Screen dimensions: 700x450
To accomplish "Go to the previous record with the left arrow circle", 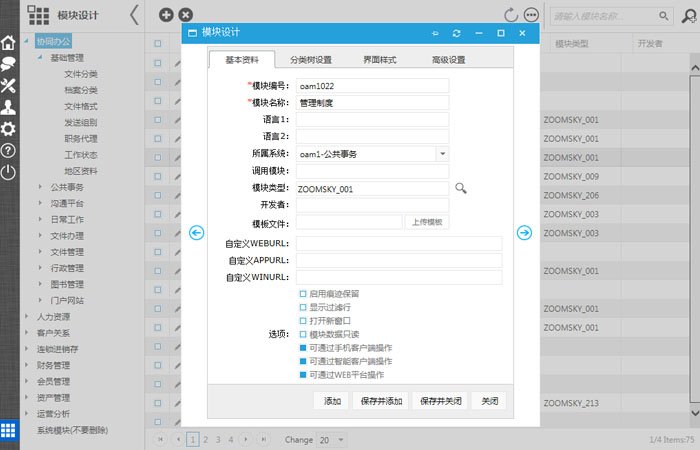I will (x=196, y=233).
